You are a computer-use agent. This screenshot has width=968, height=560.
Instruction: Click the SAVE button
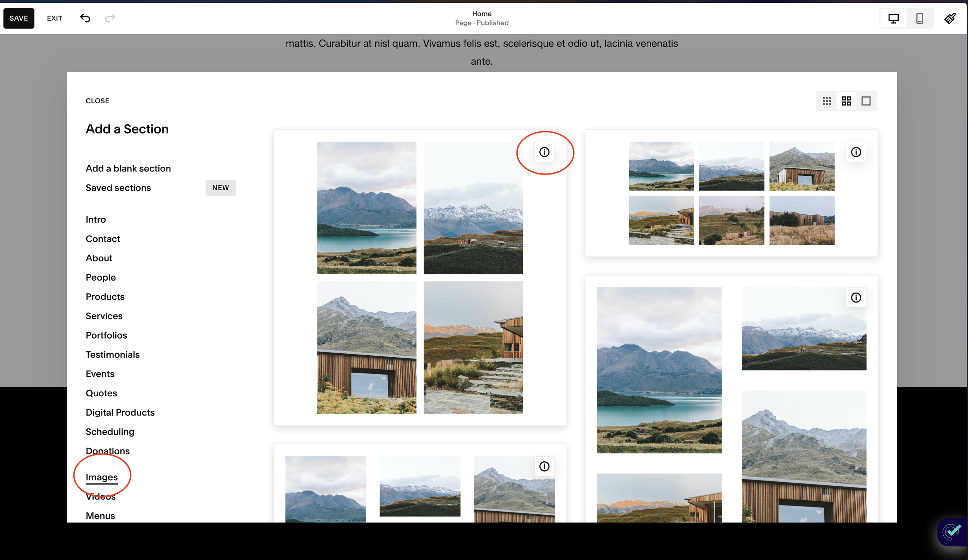pyautogui.click(x=19, y=18)
